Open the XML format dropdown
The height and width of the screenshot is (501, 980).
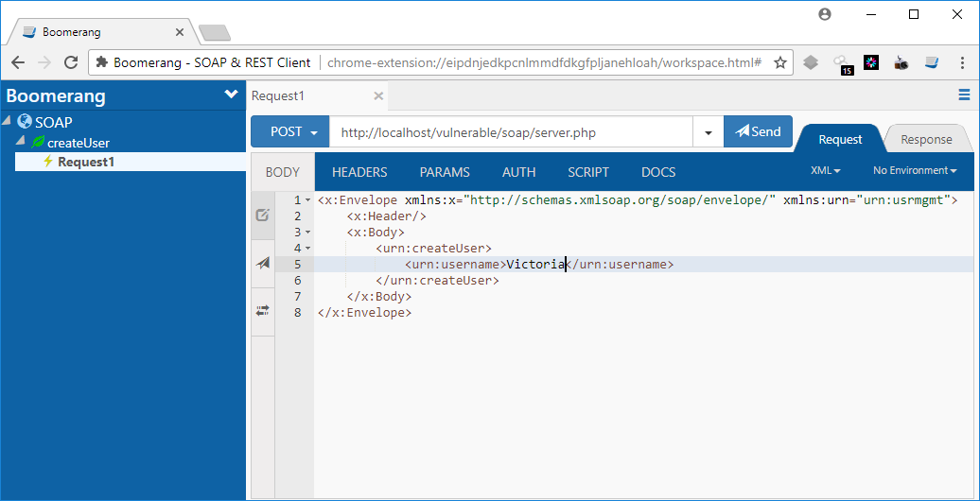[825, 170]
